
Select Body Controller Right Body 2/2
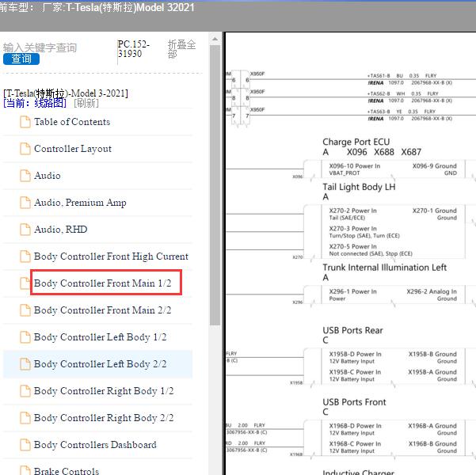[104, 418]
